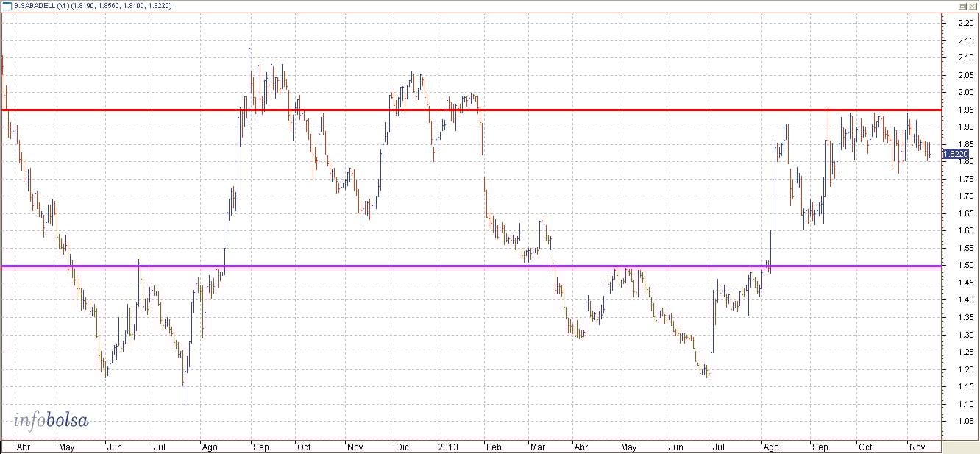Click the Dic month label on time axis
Screen dimensions: 980x454
pyautogui.click(x=402, y=447)
